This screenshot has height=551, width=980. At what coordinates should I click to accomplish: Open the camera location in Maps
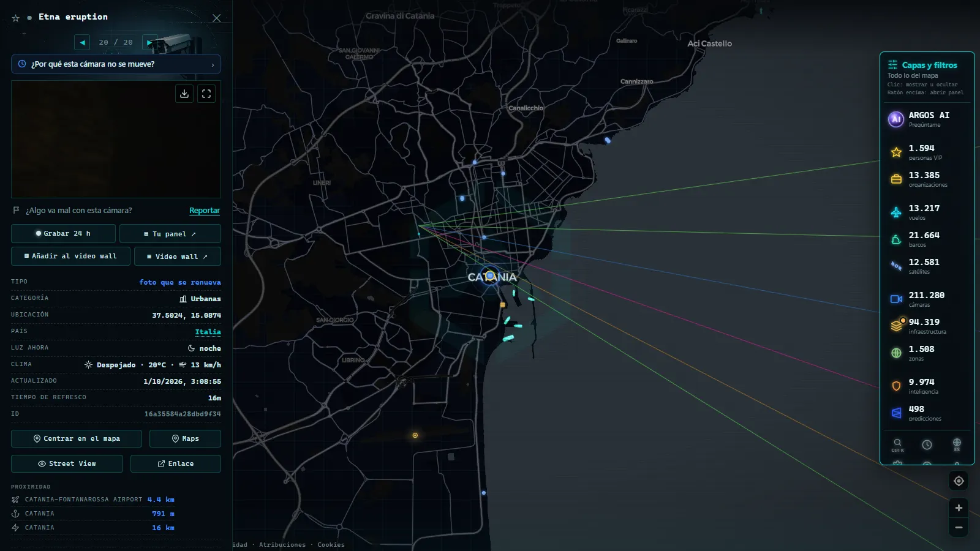[185, 439]
